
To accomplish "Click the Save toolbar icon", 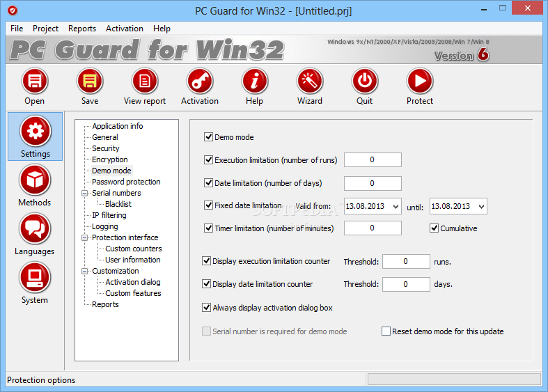I will click(x=90, y=81).
